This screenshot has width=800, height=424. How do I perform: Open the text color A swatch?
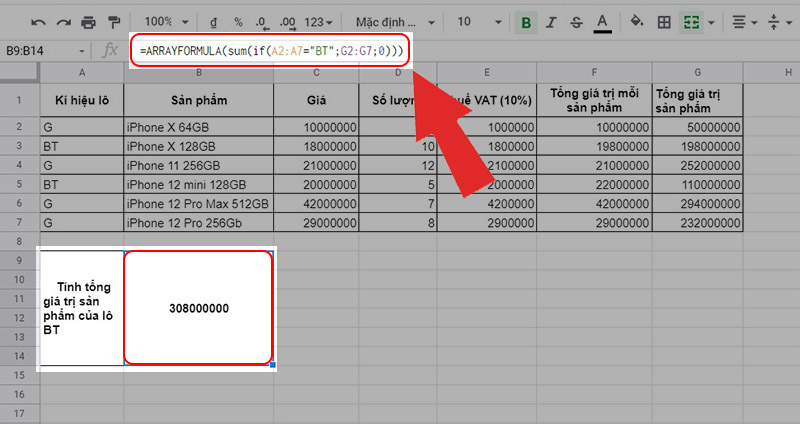pyautogui.click(x=602, y=21)
